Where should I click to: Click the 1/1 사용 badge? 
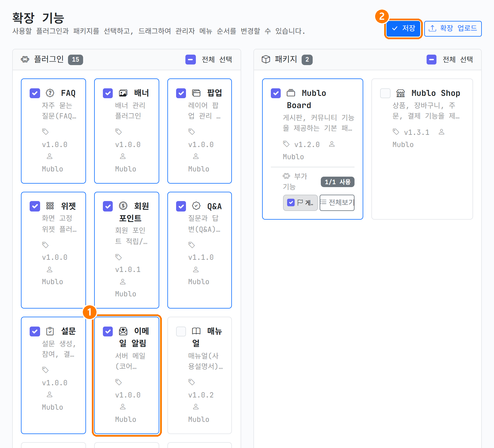click(x=337, y=182)
